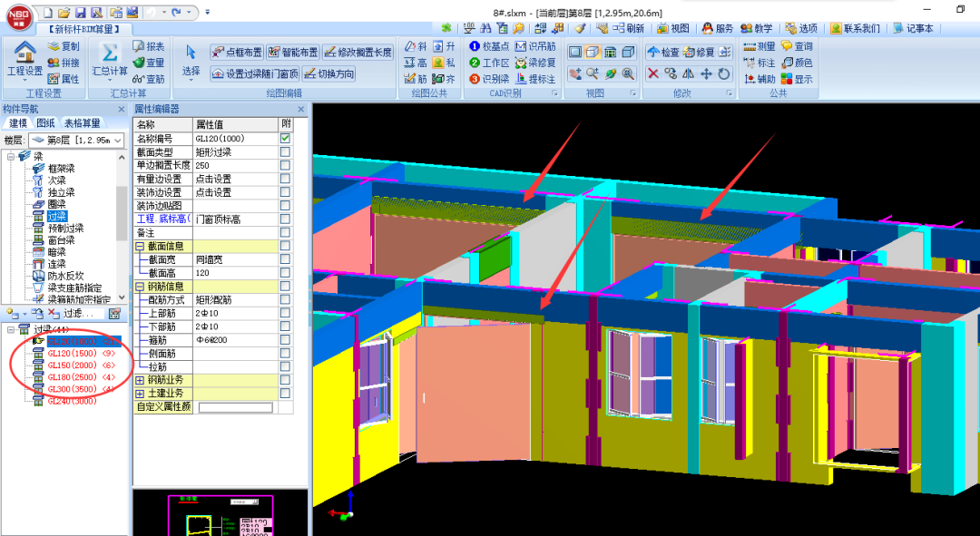The height and width of the screenshot is (536, 980).
Task: Check the 截面类型 附 checkbox
Action: coord(285,151)
